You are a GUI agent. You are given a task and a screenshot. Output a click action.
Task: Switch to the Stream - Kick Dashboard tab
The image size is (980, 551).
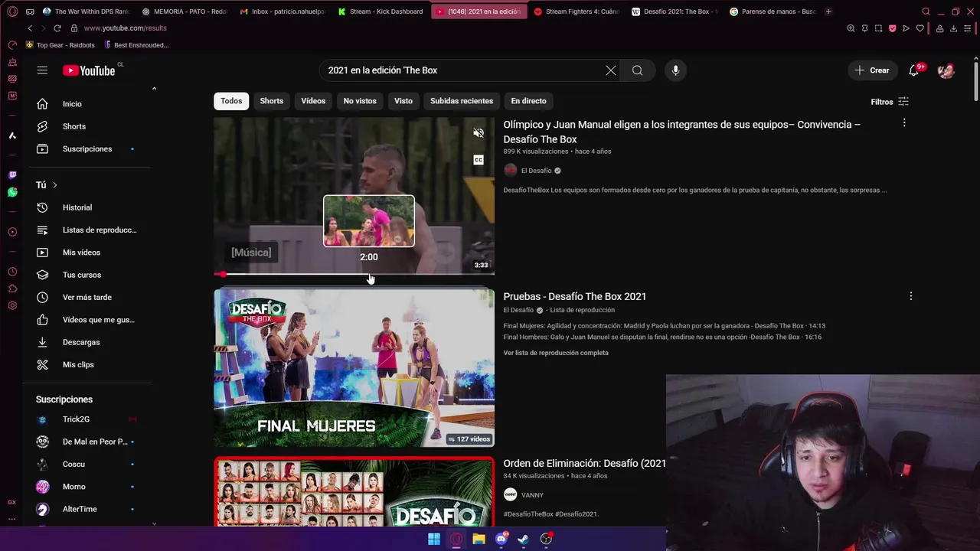381,11
